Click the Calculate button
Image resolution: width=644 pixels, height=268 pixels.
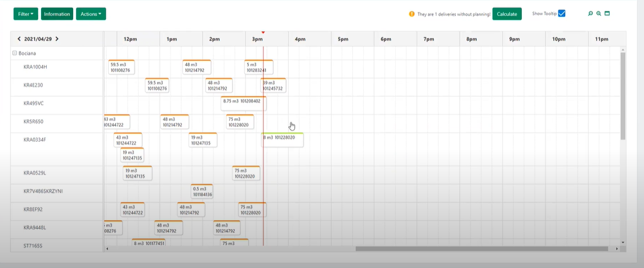pos(507,14)
